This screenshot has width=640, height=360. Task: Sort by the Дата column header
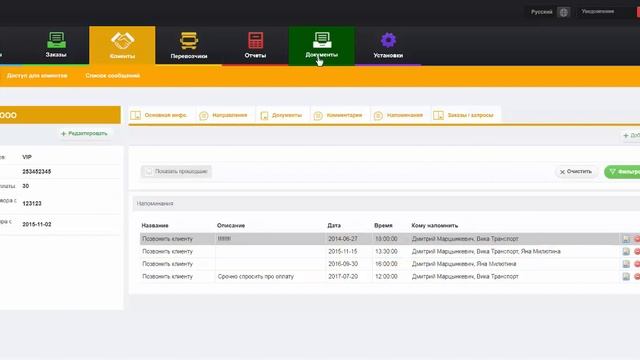tap(334, 225)
